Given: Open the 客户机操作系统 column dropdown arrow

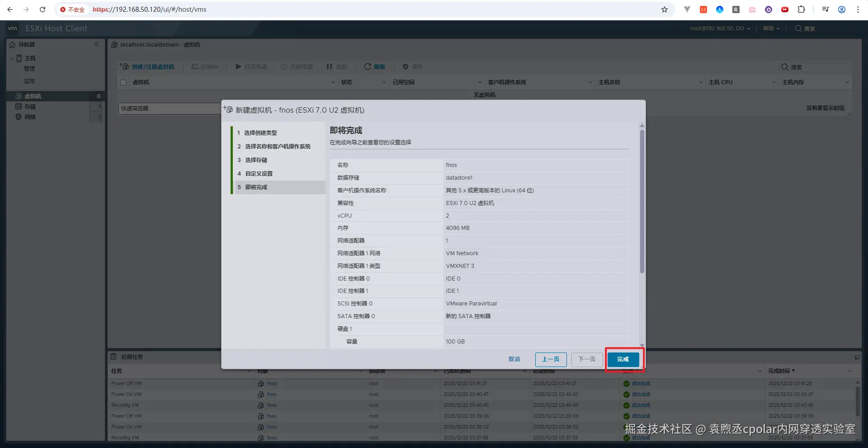Looking at the screenshot, I should point(590,82).
